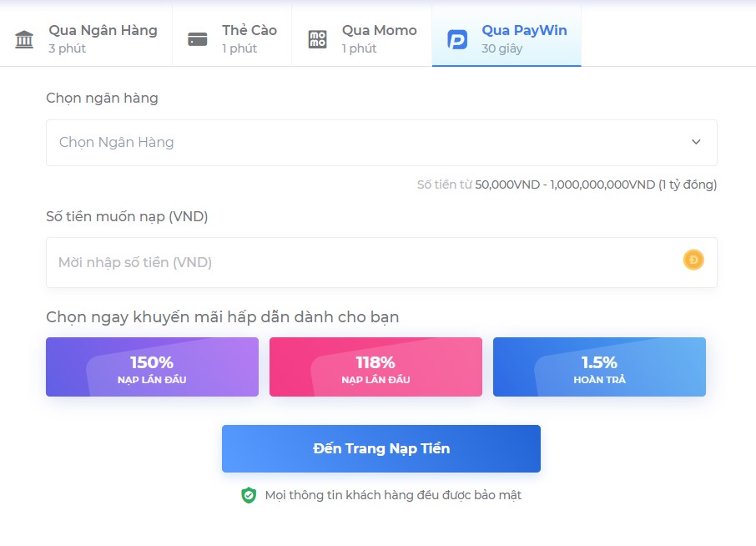Viewport: 756px width, 546px height.
Task: Click the 3 phút text under Ngân Hàng
Action: pos(67,48)
